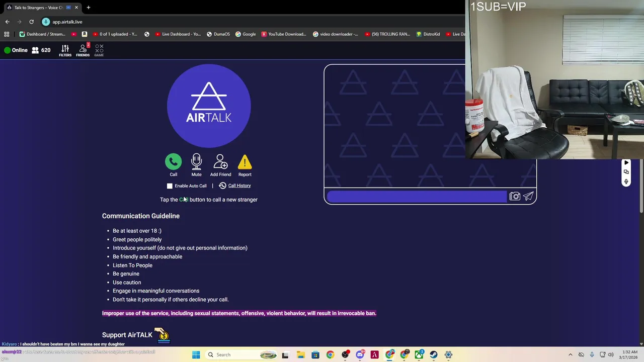The image size is (644, 362).
Task: Show hidden system tray icons
Action: (x=570, y=354)
